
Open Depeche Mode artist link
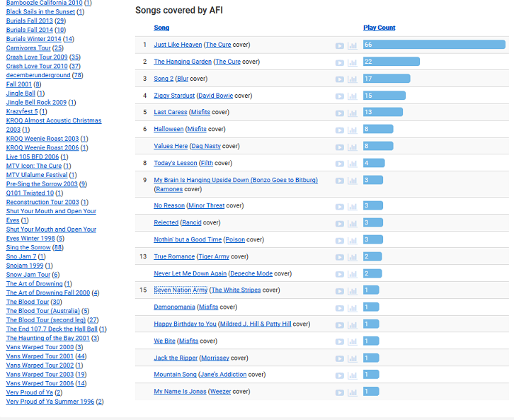251,273
